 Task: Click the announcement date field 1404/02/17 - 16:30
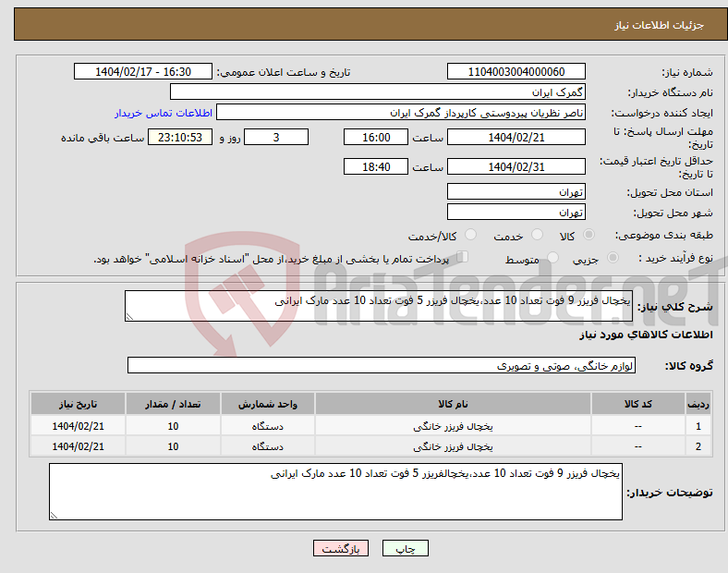coord(143,71)
